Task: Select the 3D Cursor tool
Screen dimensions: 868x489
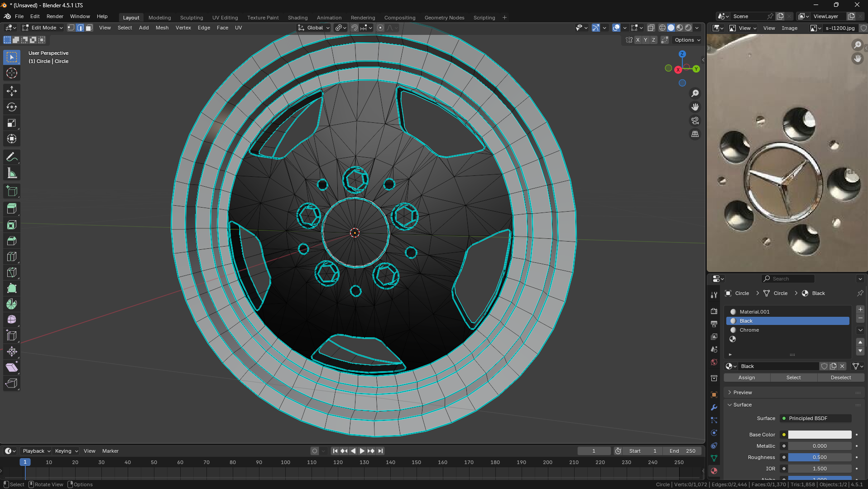Action: click(x=12, y=73)
